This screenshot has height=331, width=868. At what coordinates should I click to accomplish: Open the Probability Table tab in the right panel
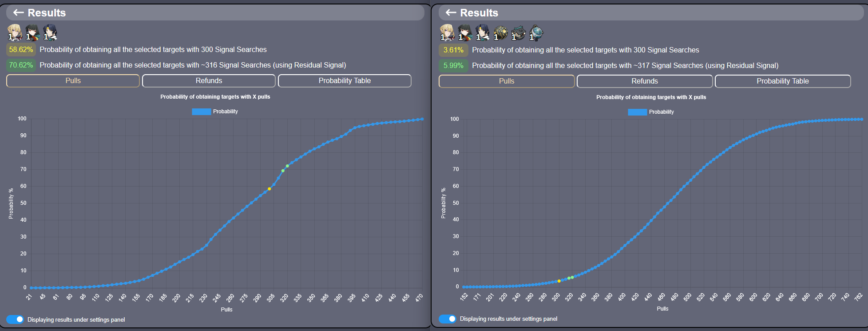pos(783,81)
